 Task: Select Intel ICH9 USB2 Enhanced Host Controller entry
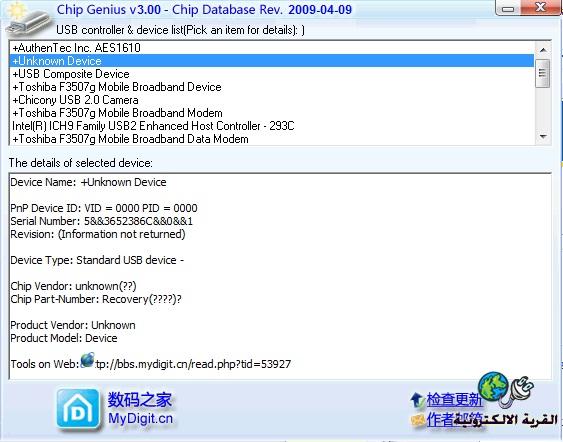point(271,126)
